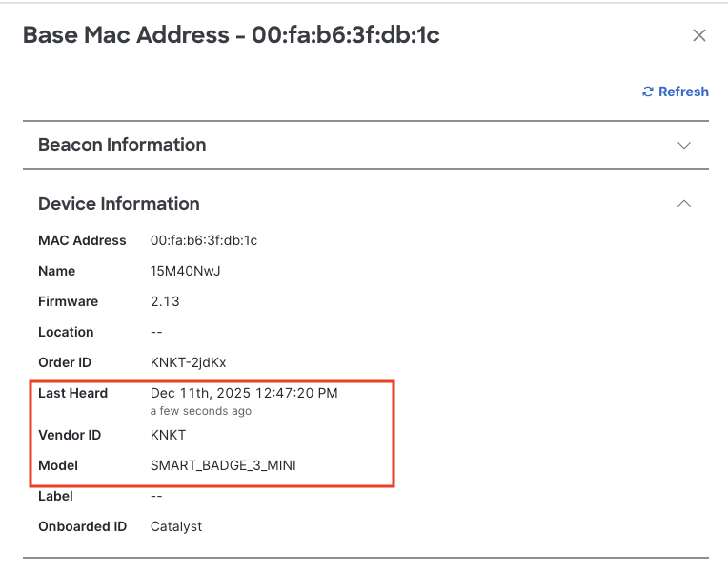
Task: Select the Vendor ID value KNKT
Action: (169, 435)
